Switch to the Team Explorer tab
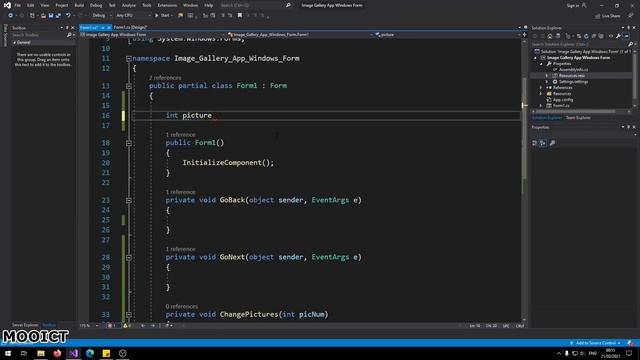Image resolution: width=640 pixels, height=360 pixels. (x=578, y=118)
